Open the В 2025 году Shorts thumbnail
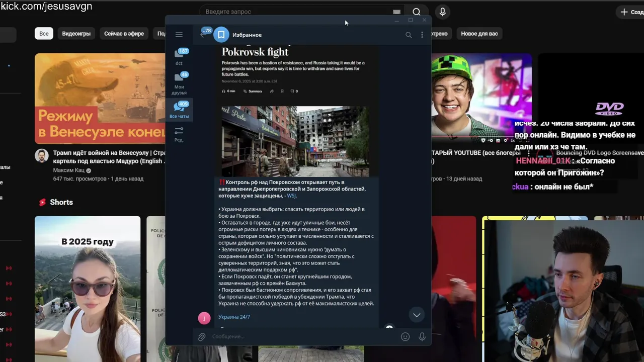 pos(88,289)
